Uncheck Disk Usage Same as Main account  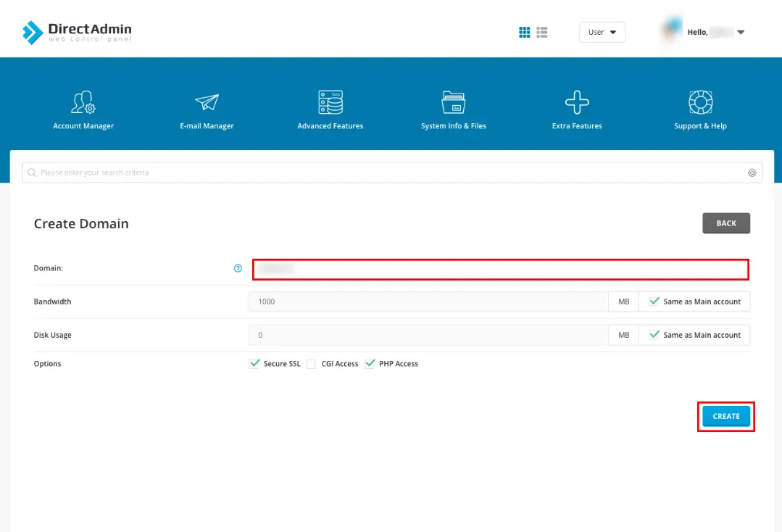pos(654,335)
